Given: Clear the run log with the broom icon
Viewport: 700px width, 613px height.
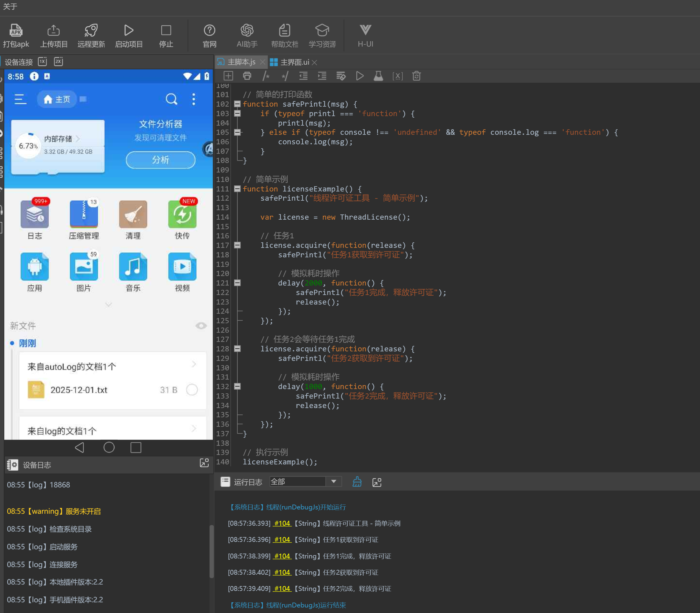Looking at the screenshot, I should [x=357, y=482].
